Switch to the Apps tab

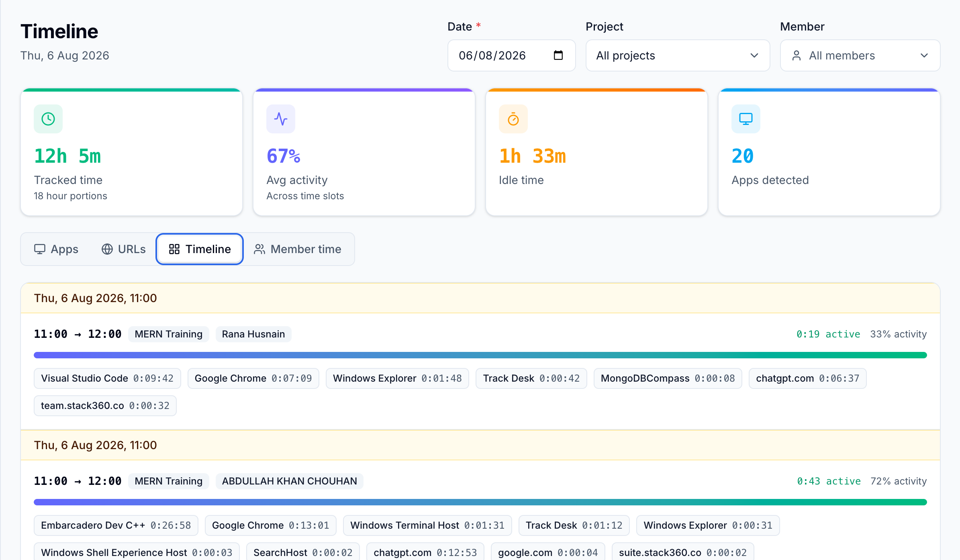pos(56,249)
